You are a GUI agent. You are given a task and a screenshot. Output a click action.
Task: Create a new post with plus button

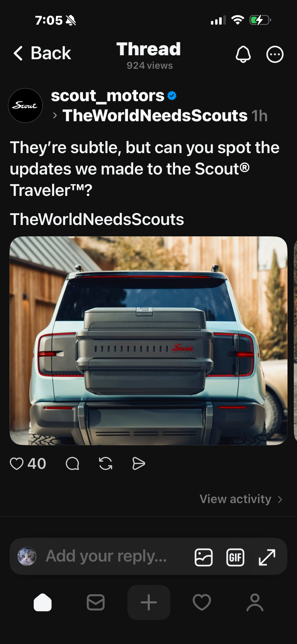pyautogui.click(x=149, y=602)
